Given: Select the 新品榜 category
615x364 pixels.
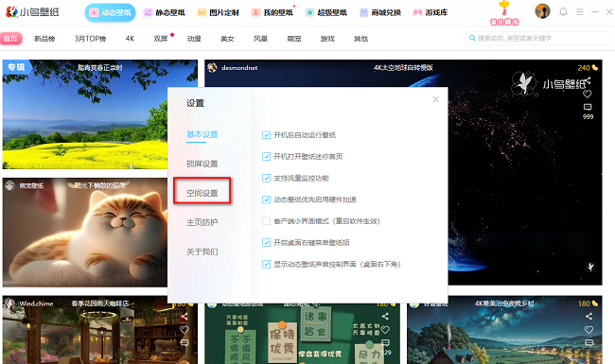Looking at the screenshot, I should [x=44, y=39].
